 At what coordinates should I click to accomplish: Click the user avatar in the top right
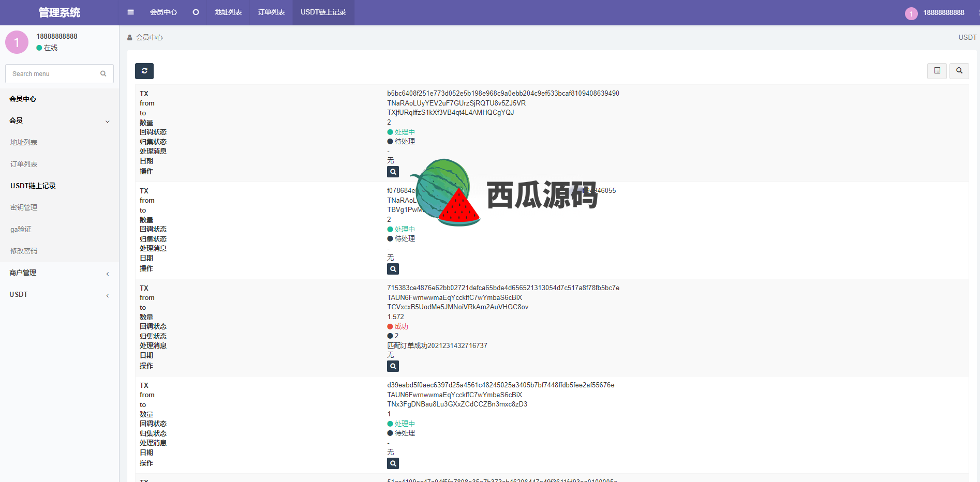click(x=911, y=13)
